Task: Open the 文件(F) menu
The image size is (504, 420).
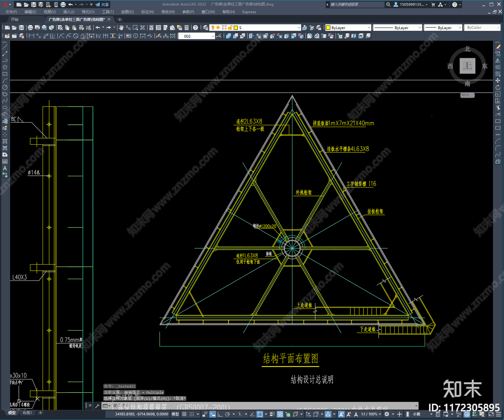Action: [x=11, y=12]
